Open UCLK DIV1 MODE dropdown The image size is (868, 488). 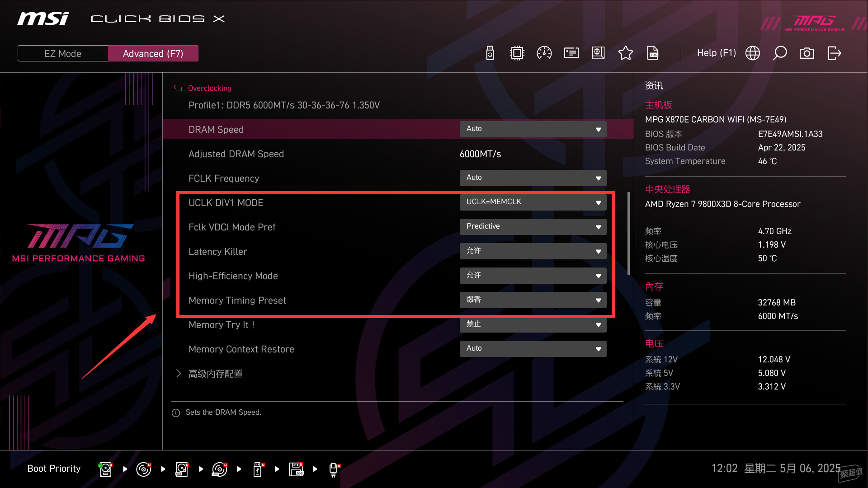click(533, 202)
